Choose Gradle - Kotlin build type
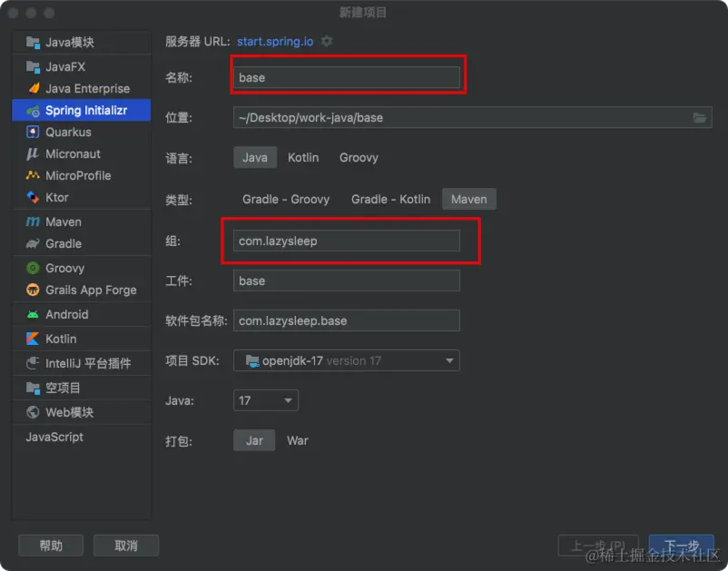The height and width of the screenshot is (571, 728). [391, 199]
